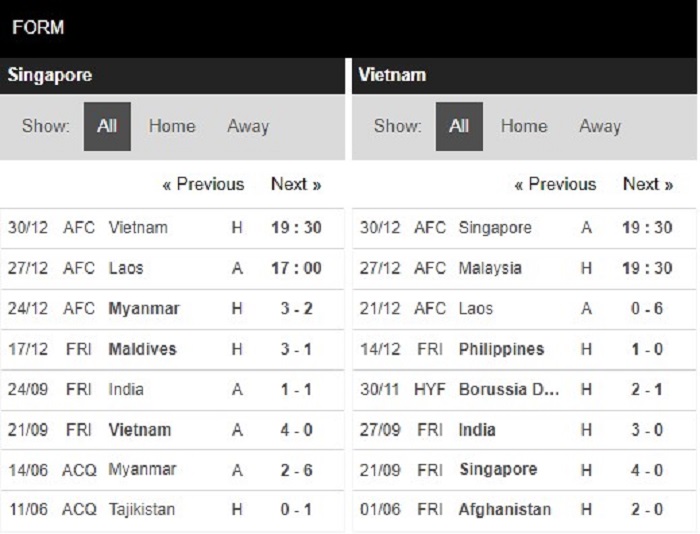This screenshot has height=534, width=700.
Task: Open Singapore vs Myanmar 3 - 2 match
Action: pyautogui.click(x=172, y=308)
